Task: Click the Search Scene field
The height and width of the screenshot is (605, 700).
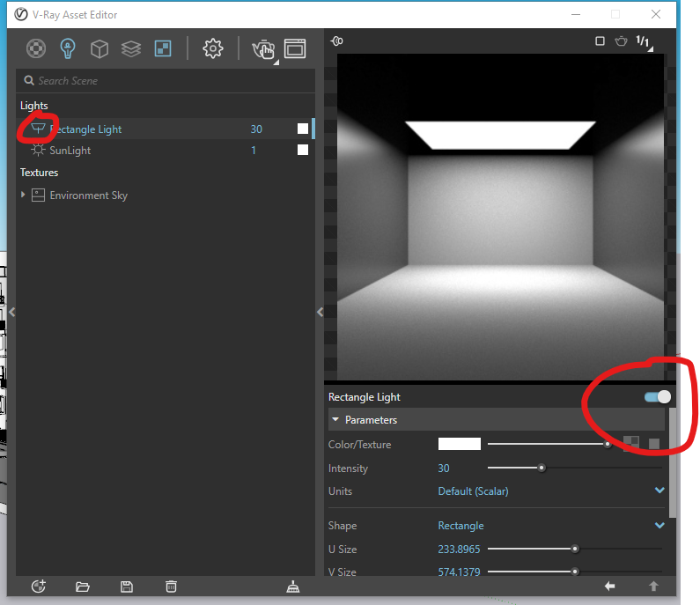Action: [167, 80]
